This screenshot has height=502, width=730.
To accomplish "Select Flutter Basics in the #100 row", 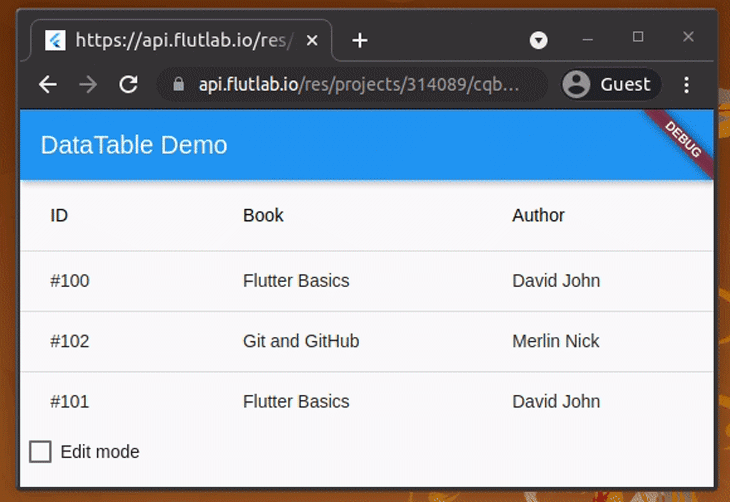I will [x=296, y=281].
